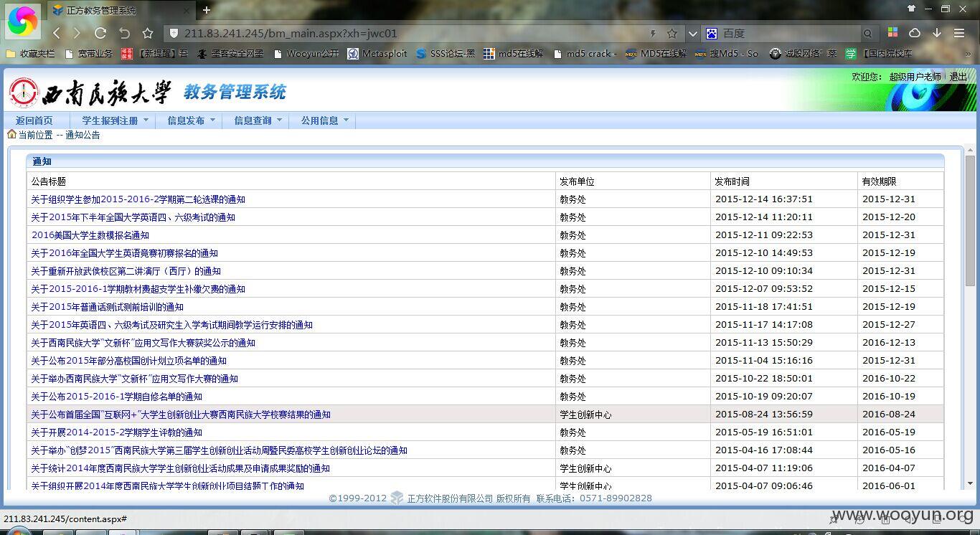Open the 国内院校库 bookmark
Screen dimensions: 980x535
tap(879, 53)
